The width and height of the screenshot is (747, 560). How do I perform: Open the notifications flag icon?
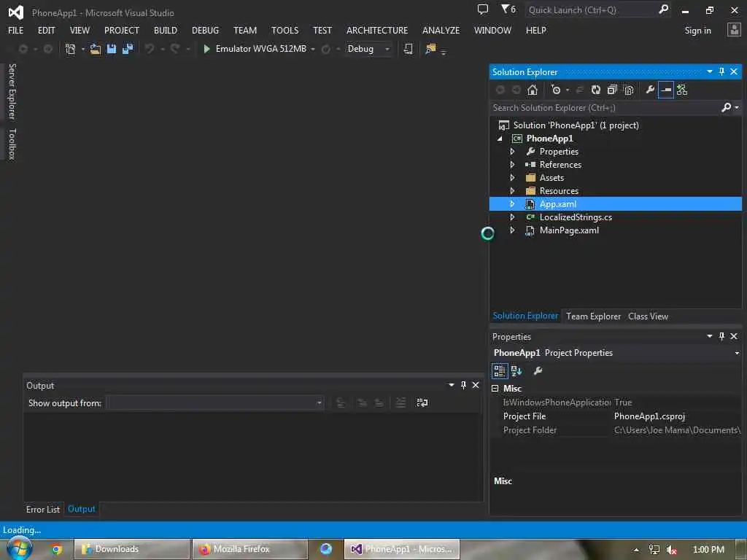[x=508, y=9]
